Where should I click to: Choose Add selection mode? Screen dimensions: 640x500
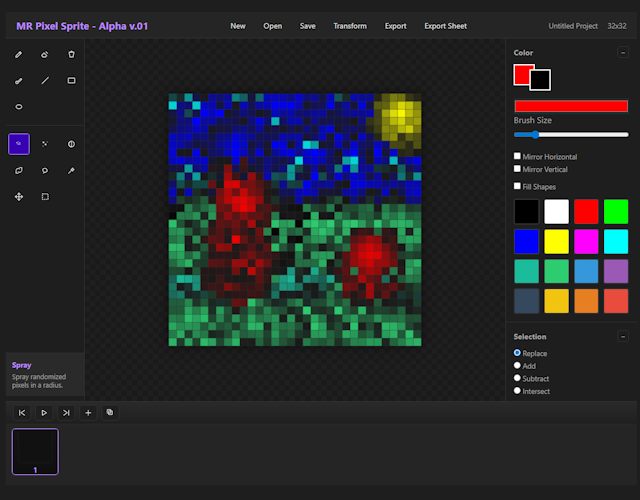(x=517, y=365)
